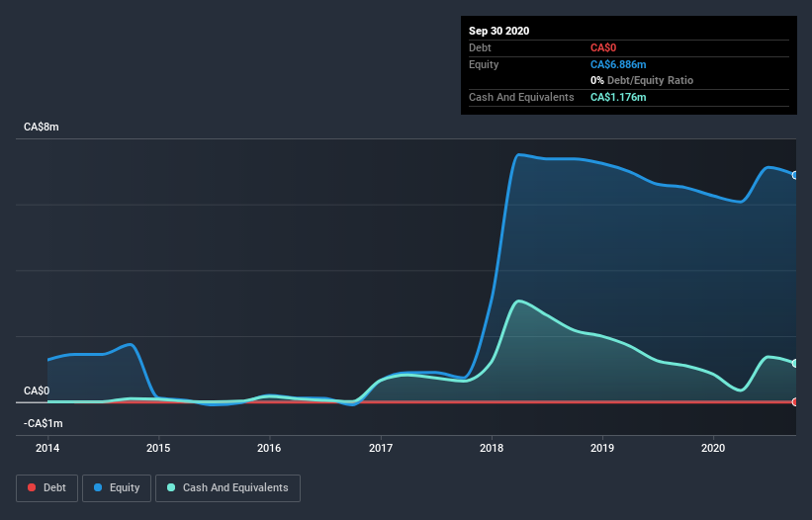Viewport: 812px width, 520px height.
Task: Click the 2014 x-axis label
Action: [47, 448]
